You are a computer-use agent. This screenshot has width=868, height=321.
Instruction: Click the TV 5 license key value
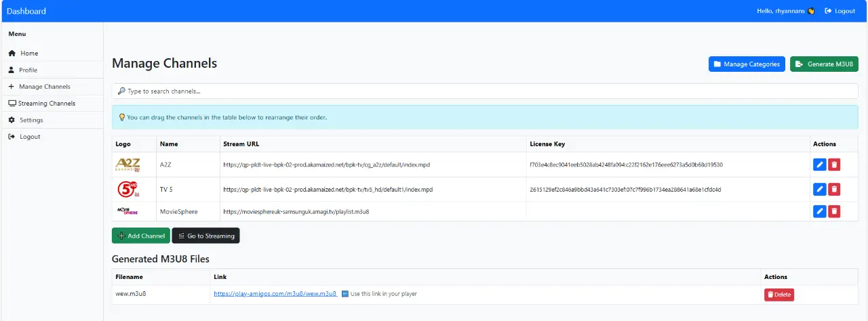click(625, 190)
